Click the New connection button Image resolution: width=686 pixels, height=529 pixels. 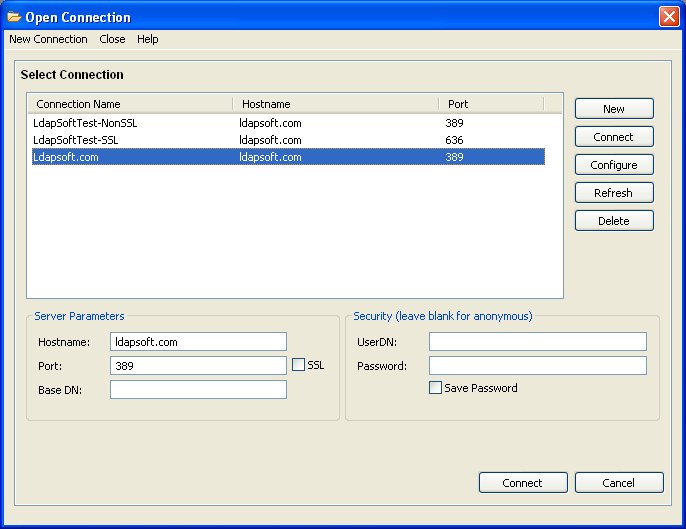(614, 109)
